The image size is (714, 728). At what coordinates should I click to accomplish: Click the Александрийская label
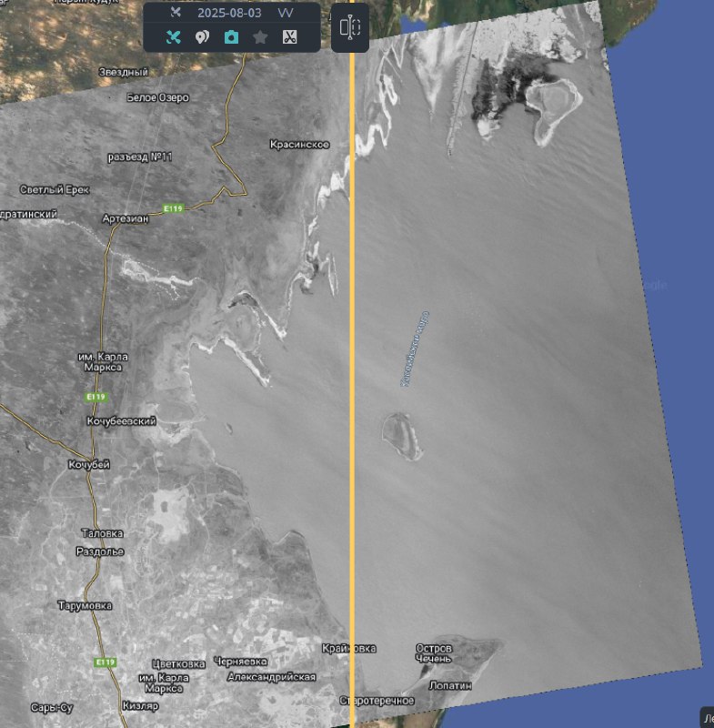tap(271, 677)
